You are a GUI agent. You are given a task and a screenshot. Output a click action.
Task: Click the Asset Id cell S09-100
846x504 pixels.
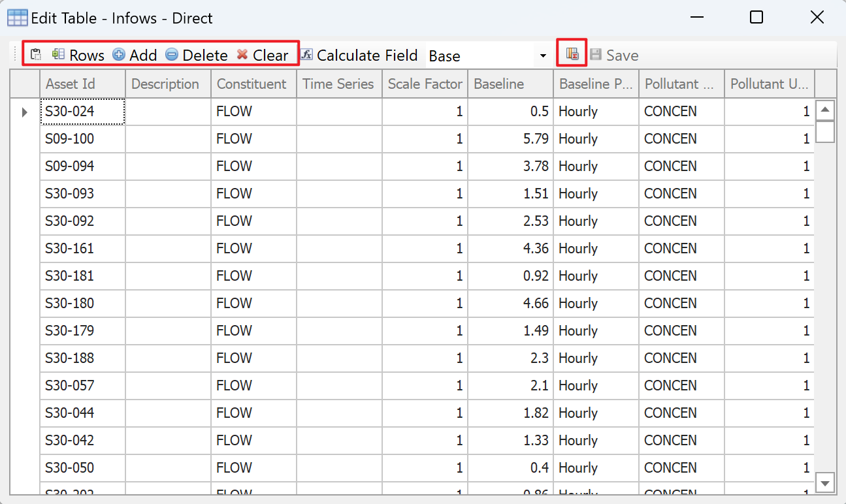(82, 139)
